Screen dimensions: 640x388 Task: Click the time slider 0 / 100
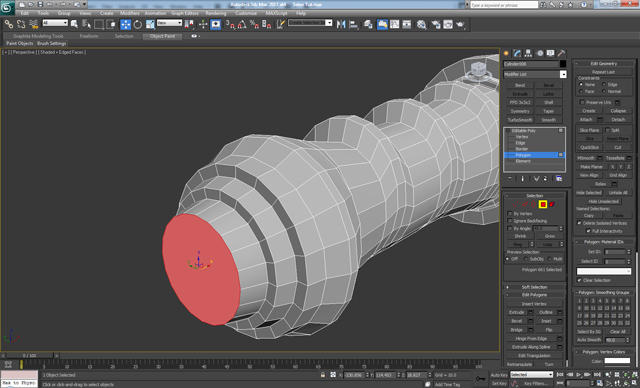click(29, 356)
